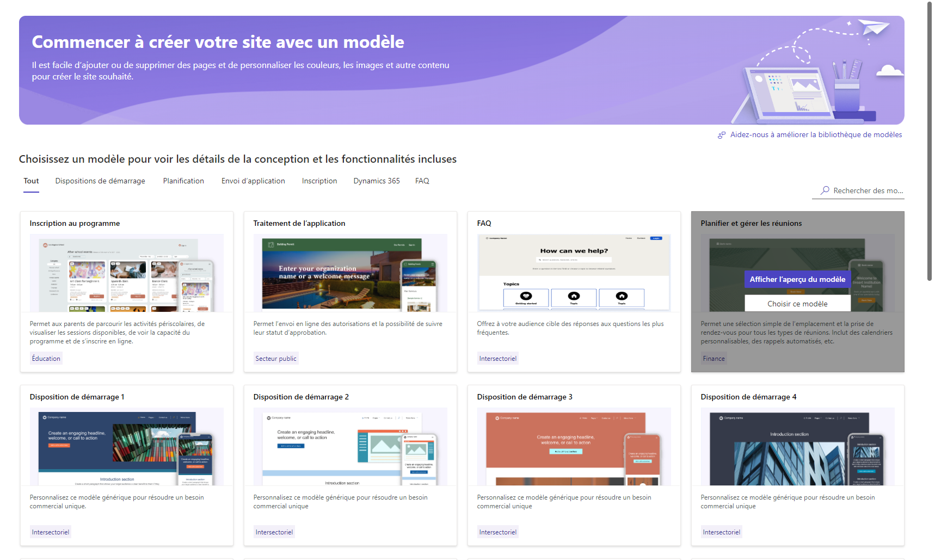Open "Aidez-nous à améliorer la bibliothèque de modèles"
Image resolution: width=935 pixels, height=560 pixels.
point(816,134)
